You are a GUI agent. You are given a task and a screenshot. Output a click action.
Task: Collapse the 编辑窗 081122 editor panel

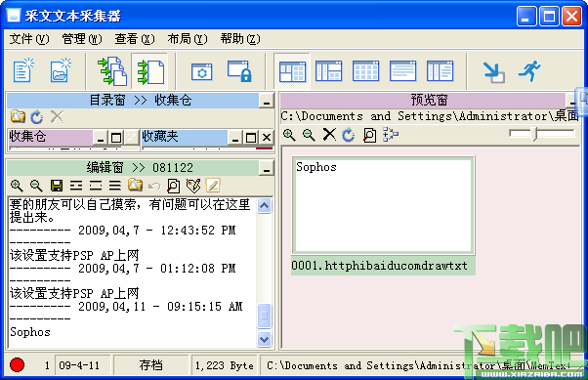267,168
